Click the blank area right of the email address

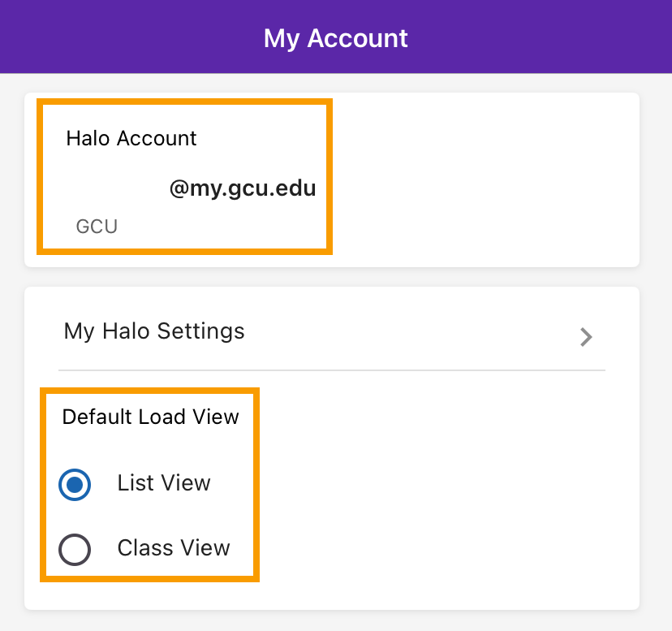[x=479, y=189]
